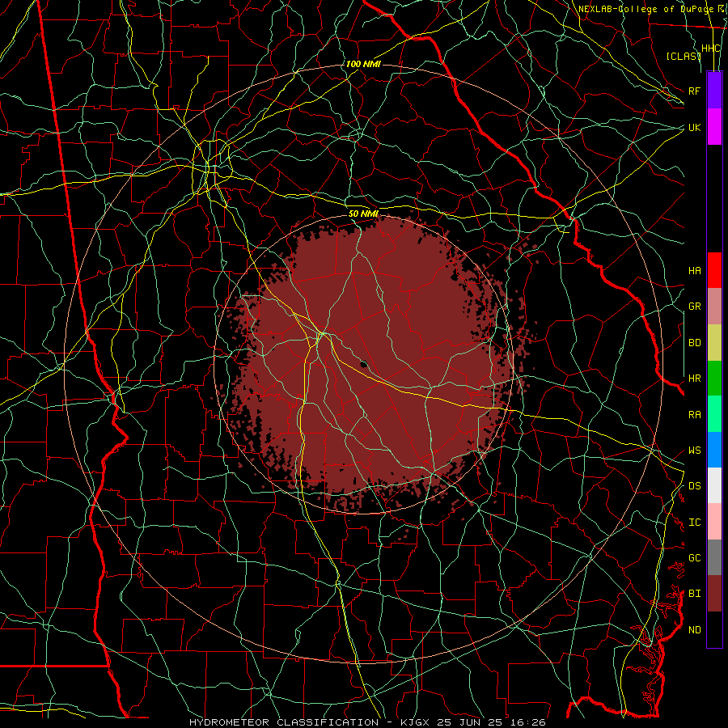Click the BI legend label
Viewport: 728px width, 728px height.
pyautogui.click(x=695, y=594)
